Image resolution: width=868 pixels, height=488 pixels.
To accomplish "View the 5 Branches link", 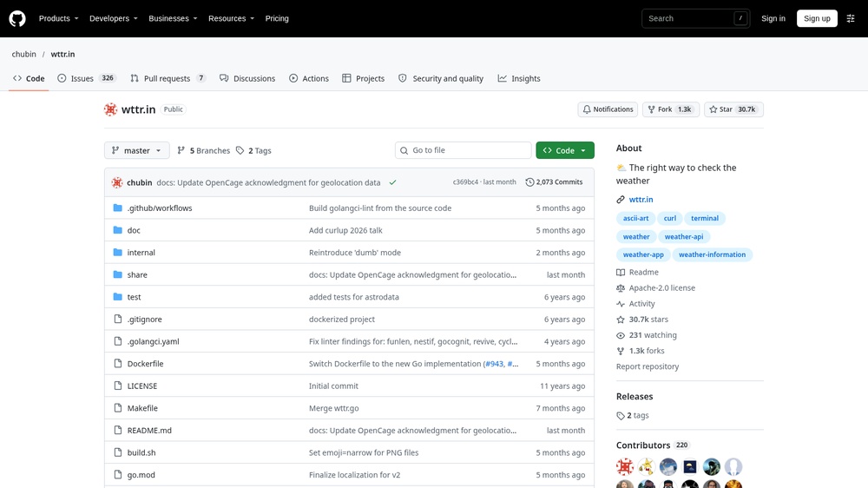I will (203, 150).
